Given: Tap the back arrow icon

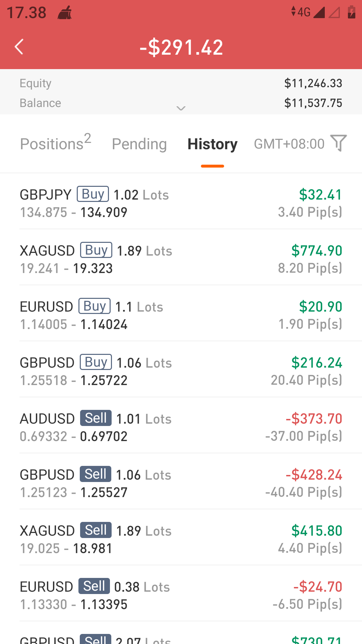Looking at the screenshot, I should 19,47.
